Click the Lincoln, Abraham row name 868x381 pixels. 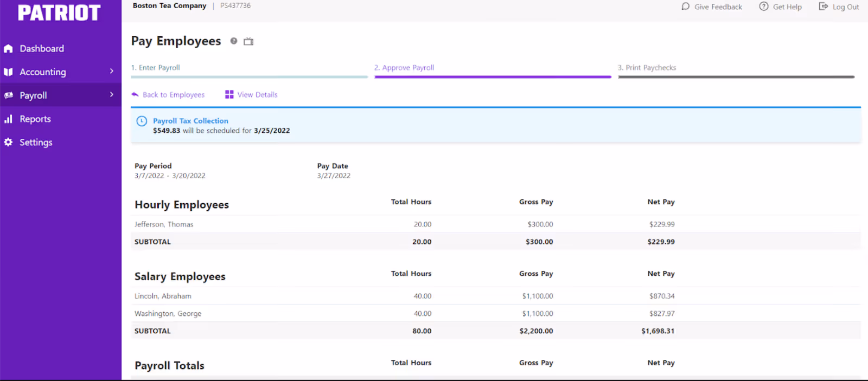pyautogui.click(x=163, y=296)
